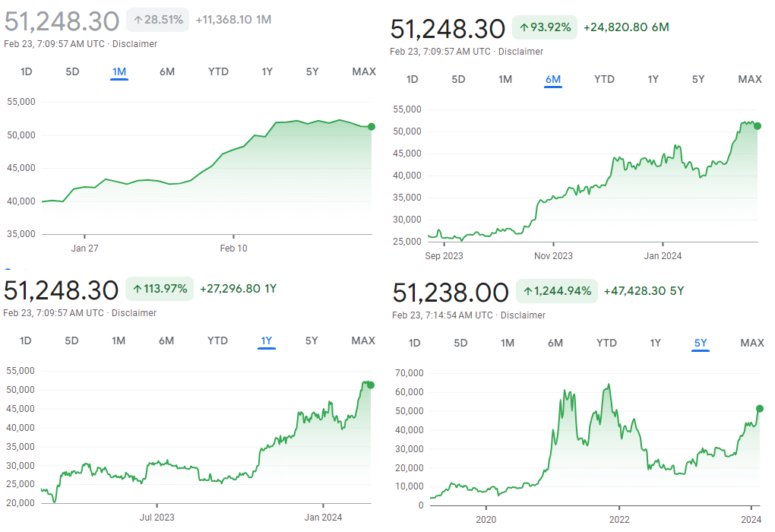Screen dimensions: 775x532
Task: Switch to YTD view on the top-right chart
Action: point(604,78)
